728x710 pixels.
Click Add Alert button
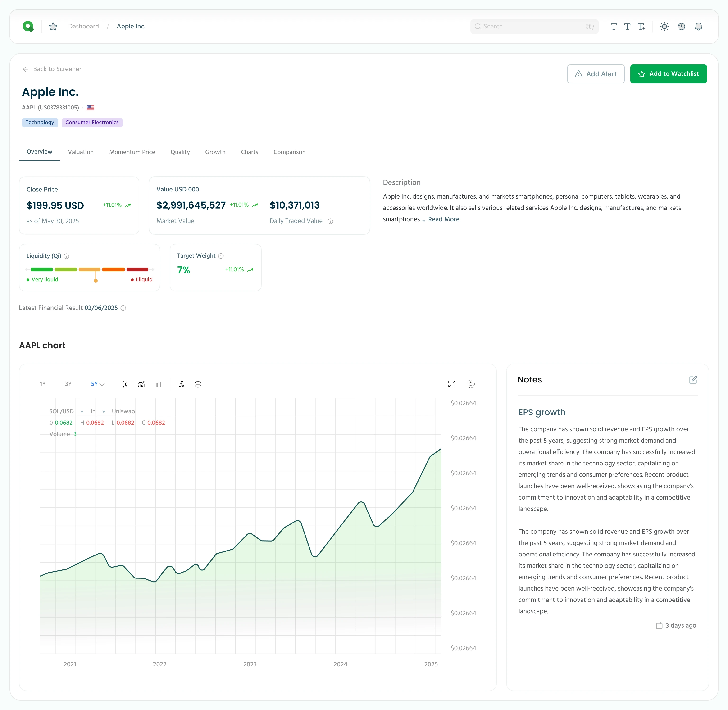[596, 74]
